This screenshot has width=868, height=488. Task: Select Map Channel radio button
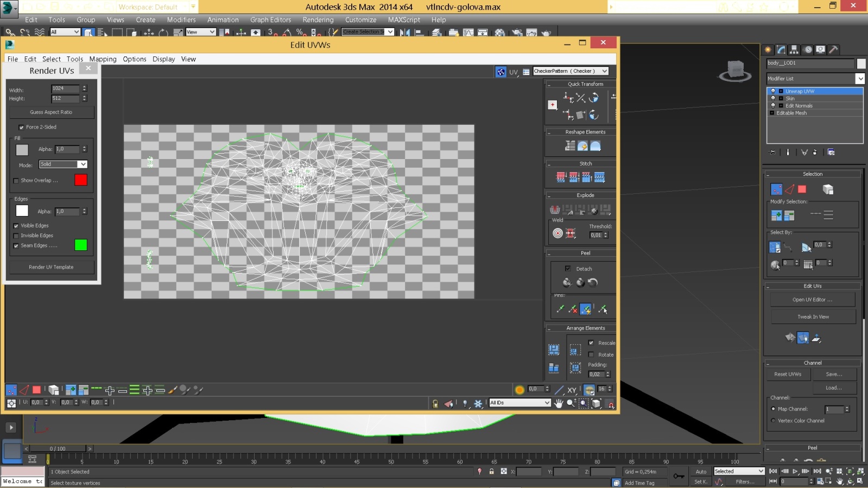(773, 409)
